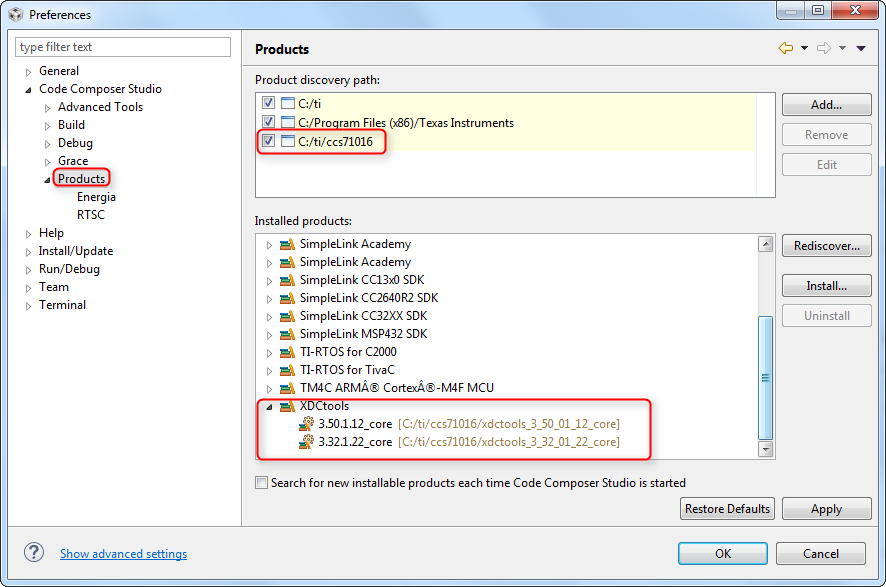Click the back navigation arrow icon
This screenshot has height=587, width=886.
point(785,49)
